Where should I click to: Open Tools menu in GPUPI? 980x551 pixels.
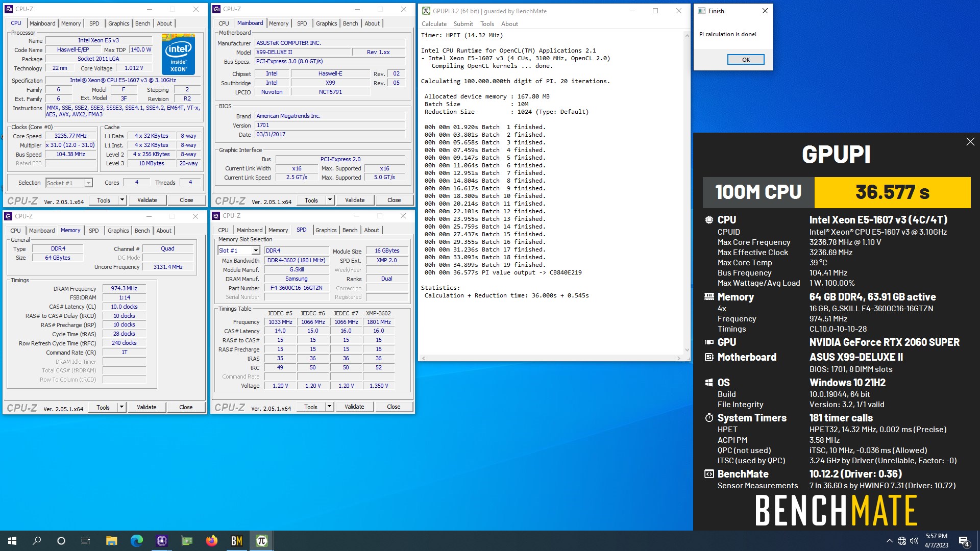click(487, 24)
